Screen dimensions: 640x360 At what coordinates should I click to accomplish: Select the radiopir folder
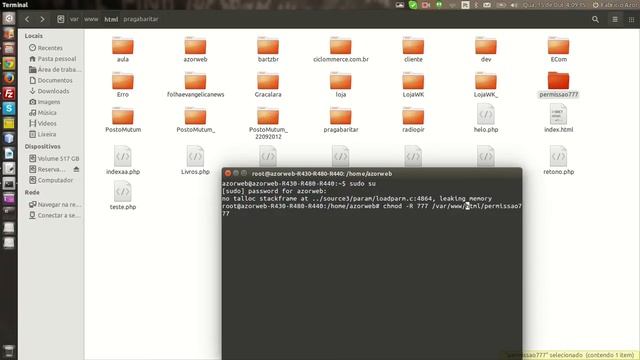pos(413,119)
